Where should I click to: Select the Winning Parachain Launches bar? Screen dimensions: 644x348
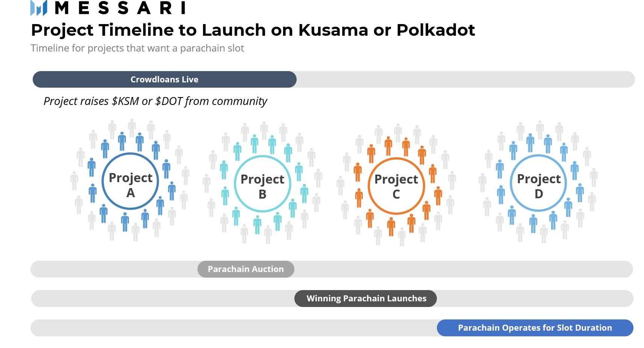click(x=366, y=298)
